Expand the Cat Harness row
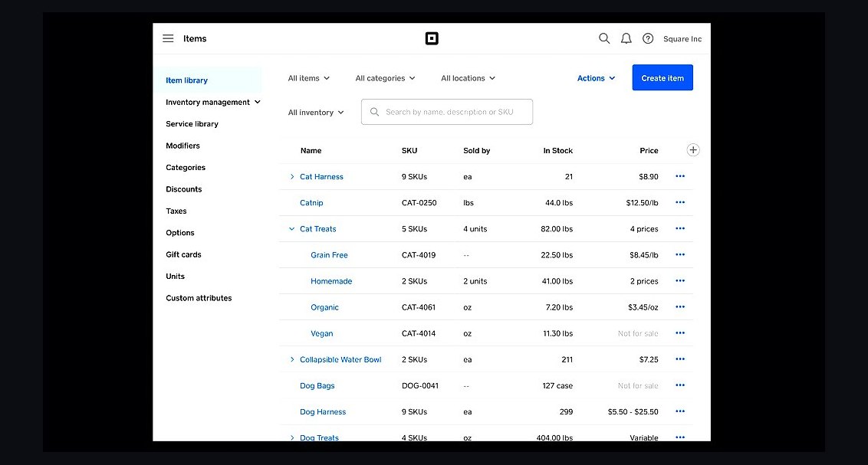This screenshot has height=465, width=868. (x=292, y=176)
